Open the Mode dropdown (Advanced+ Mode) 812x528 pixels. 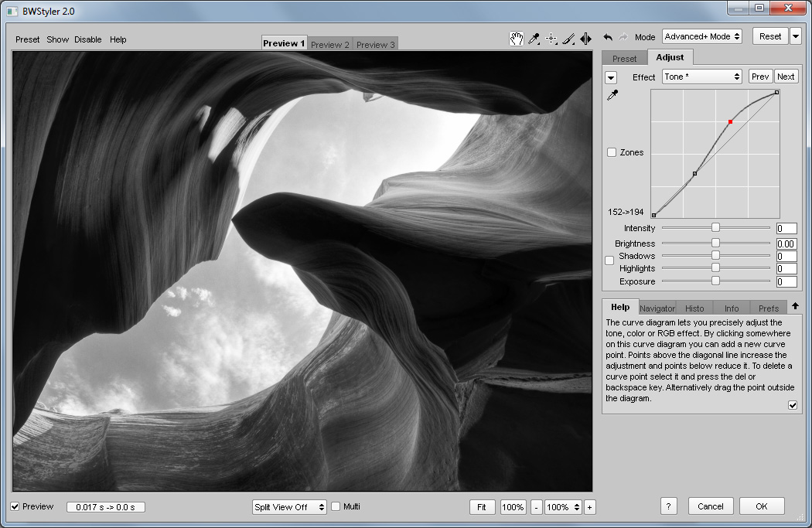click(701, 37)
